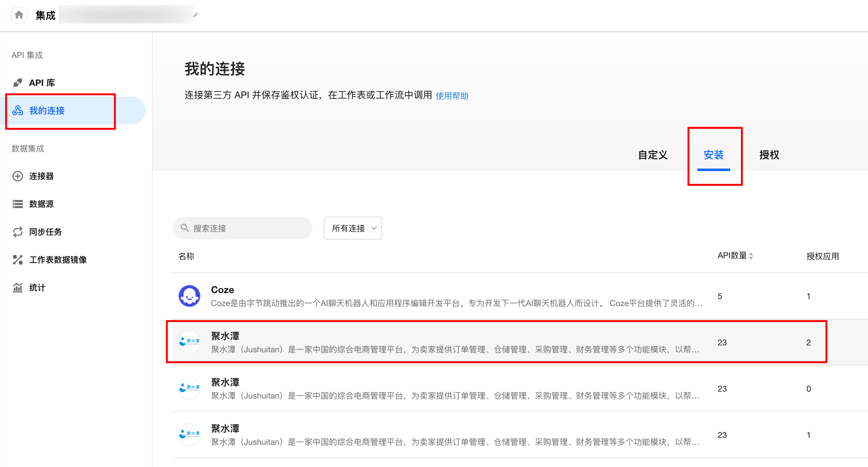Click 聚水潭 logo with 2 授权应用
The height and width of the screenshot is (467, 868).
[x=189, y=342]
